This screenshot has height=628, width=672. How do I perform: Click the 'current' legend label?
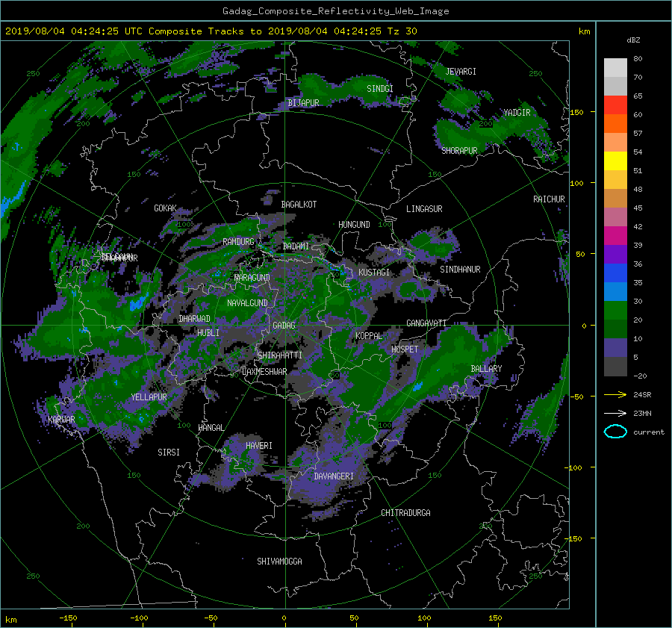(648, 432)
